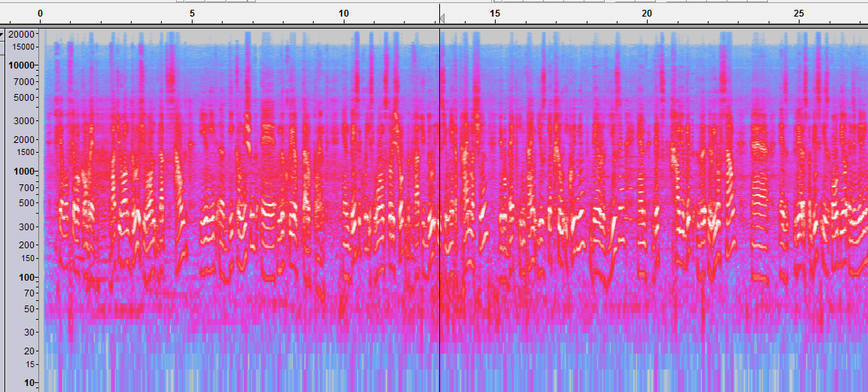
Task: Click the 100 Hz frequency scale label
Action: [x=27, y=277]
